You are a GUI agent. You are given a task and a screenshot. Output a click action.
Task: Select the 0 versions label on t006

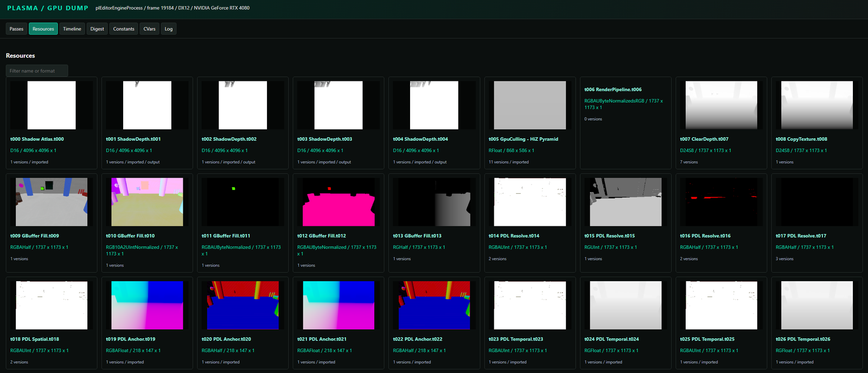point(593,119)
